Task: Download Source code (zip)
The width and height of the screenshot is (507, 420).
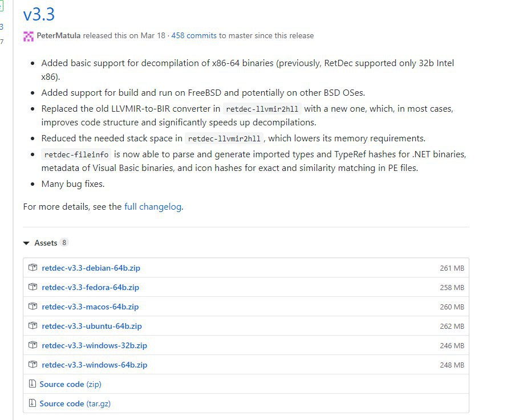Action: click(x=71, y=385)
